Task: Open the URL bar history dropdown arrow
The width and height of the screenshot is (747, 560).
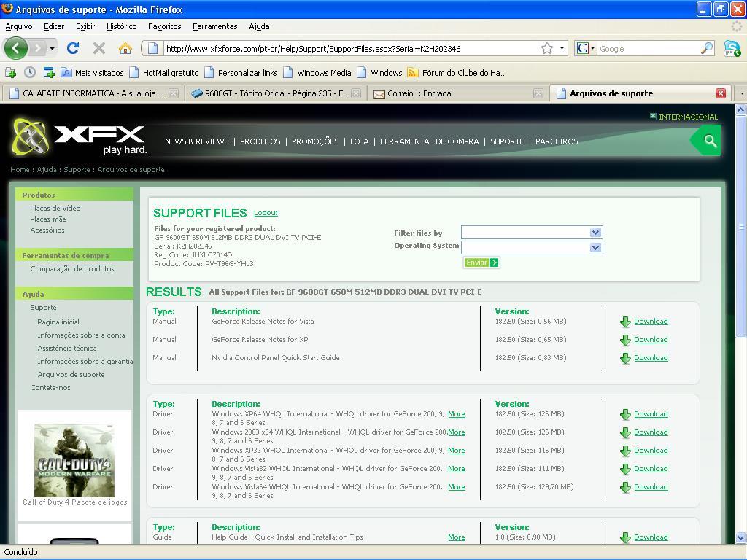Action: tap(562, 48)
